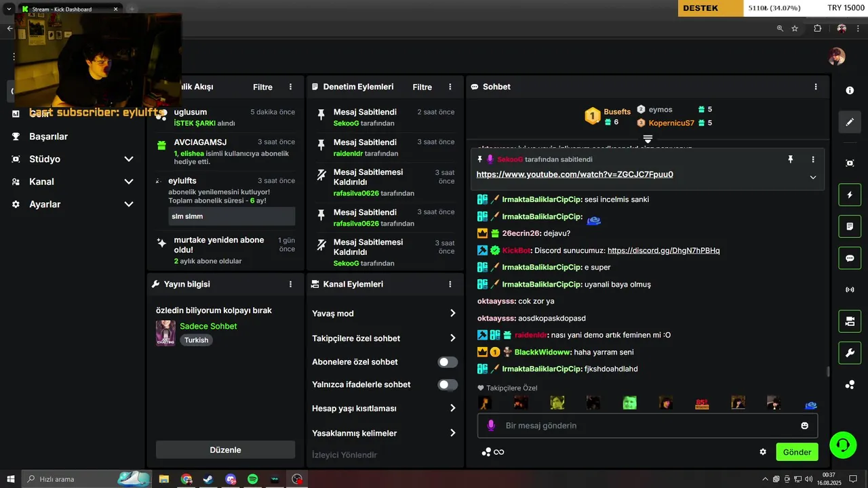Bookmark page with the star icon
Viewport: 868px width, 488px height.
point(795,28)
